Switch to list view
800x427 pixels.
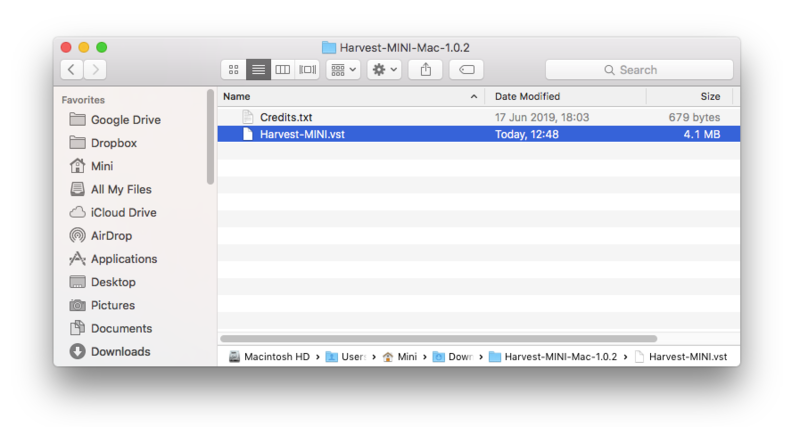(258, 69)
